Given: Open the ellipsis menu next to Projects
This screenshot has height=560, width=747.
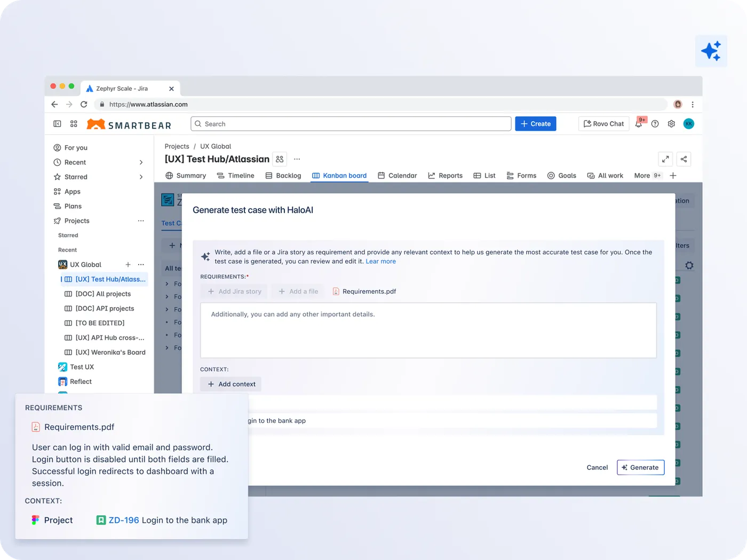Looking at the screenshot, I should pyautogui.click(x=141, y=221).
